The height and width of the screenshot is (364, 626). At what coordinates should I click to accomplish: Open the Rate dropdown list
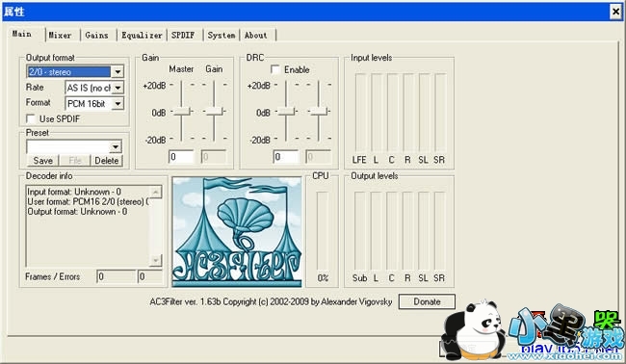(117, 88)
